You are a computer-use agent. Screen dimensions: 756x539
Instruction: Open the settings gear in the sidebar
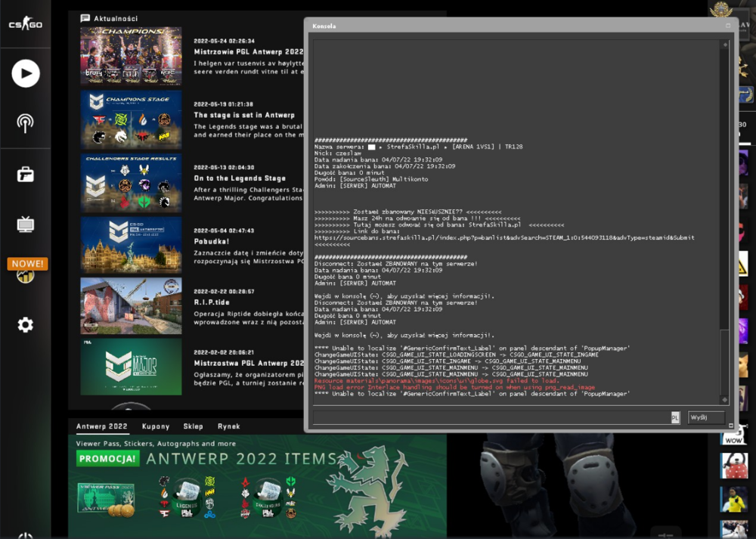[x=26, y=325]
